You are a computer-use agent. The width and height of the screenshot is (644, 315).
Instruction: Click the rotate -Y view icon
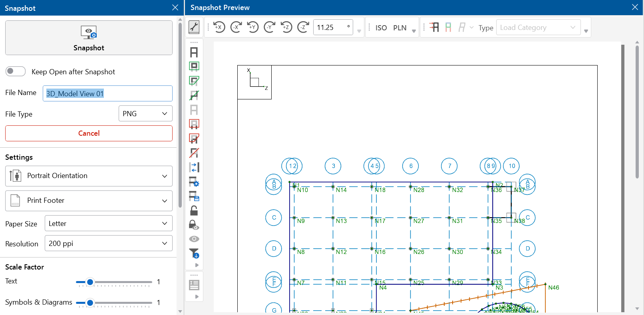click(x=270, y=27)
